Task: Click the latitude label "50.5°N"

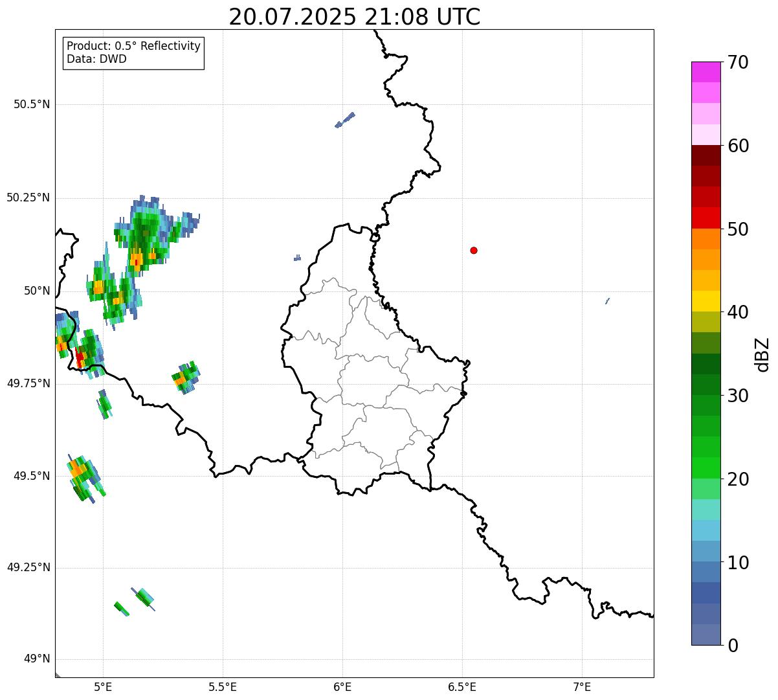Action: point(32,105)
